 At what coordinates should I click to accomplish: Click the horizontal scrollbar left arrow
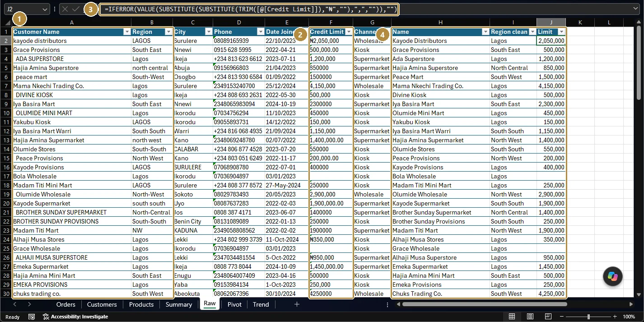[398, 304]
